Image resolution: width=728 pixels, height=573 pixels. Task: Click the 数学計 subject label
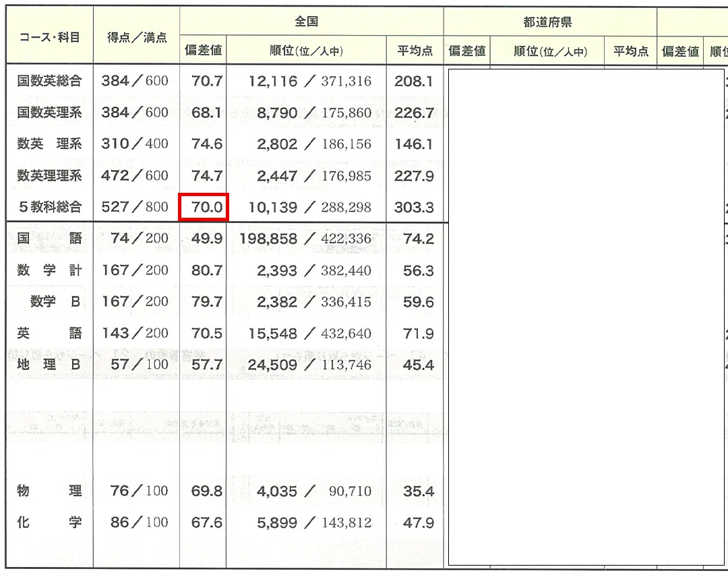[x=49, y=270]
